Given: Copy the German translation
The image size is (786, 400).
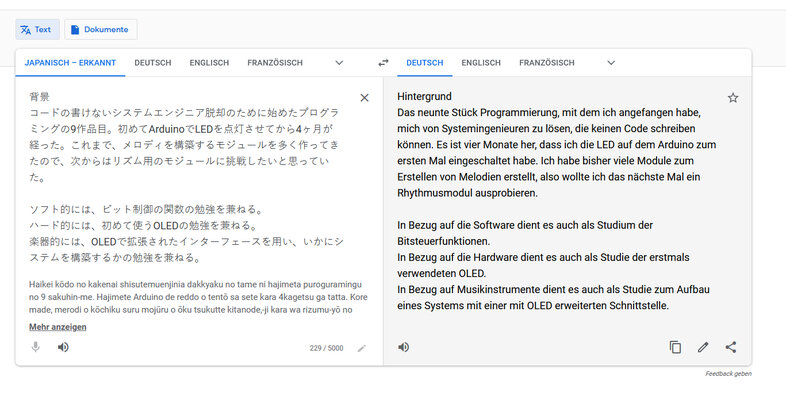Looking at the screenshot, I should pyautogui.click(x=675, y=347).
